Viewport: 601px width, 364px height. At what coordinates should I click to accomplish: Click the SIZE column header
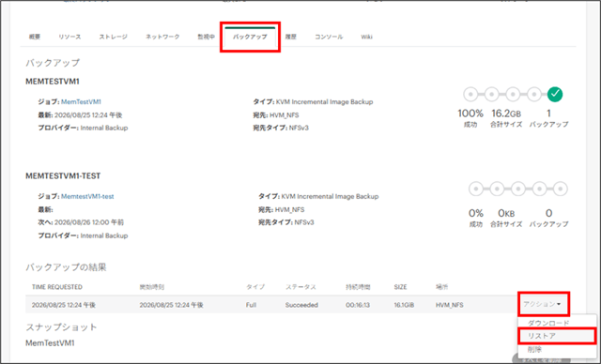401,287
